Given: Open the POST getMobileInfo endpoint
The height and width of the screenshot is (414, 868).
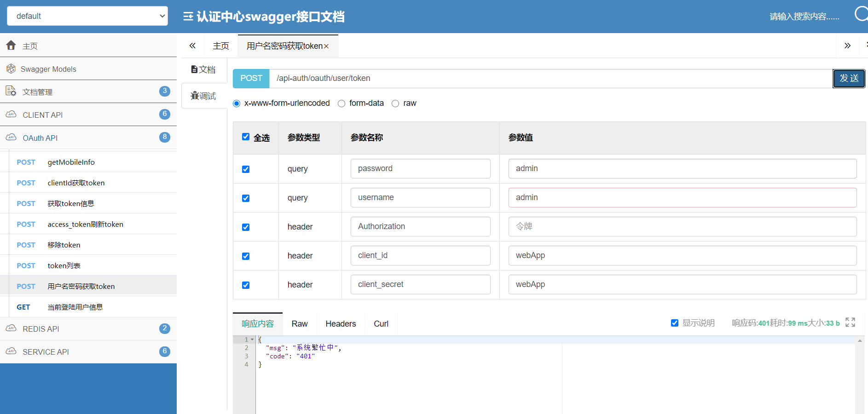Looking at the screenshot, I should (x=88, y=162).
